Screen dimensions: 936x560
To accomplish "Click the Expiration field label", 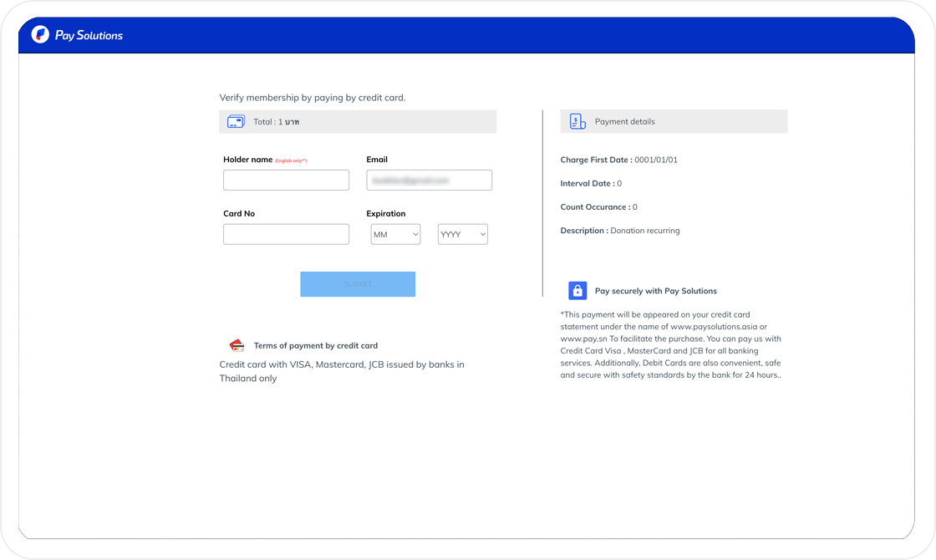I will point(386,214).
